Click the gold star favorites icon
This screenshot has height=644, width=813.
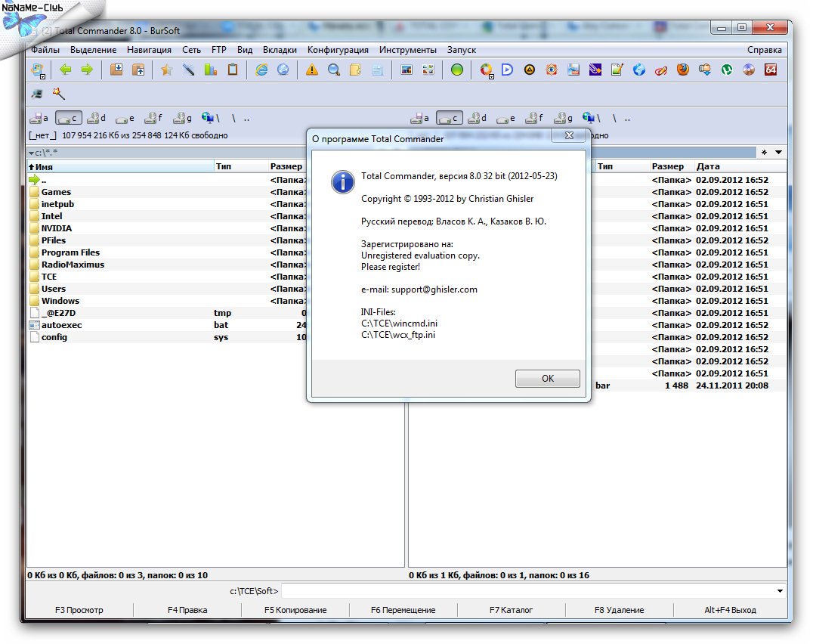click(x=166, y=70)
